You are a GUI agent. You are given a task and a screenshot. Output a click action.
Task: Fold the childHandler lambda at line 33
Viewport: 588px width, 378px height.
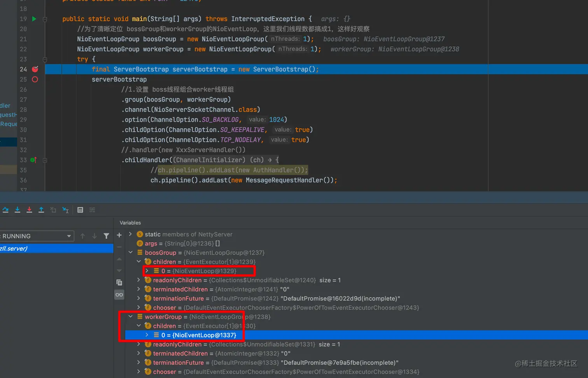(45, 160)
